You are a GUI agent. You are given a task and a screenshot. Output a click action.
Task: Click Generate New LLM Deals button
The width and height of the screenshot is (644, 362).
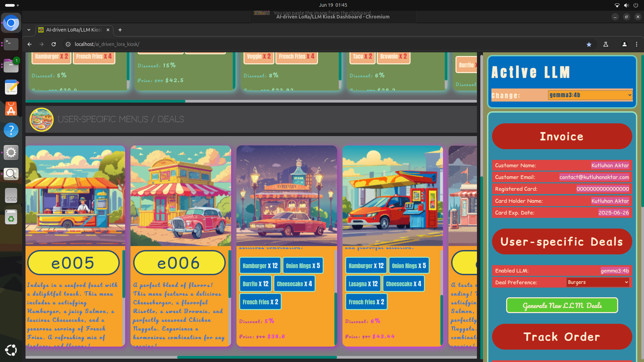click(562, 305)
